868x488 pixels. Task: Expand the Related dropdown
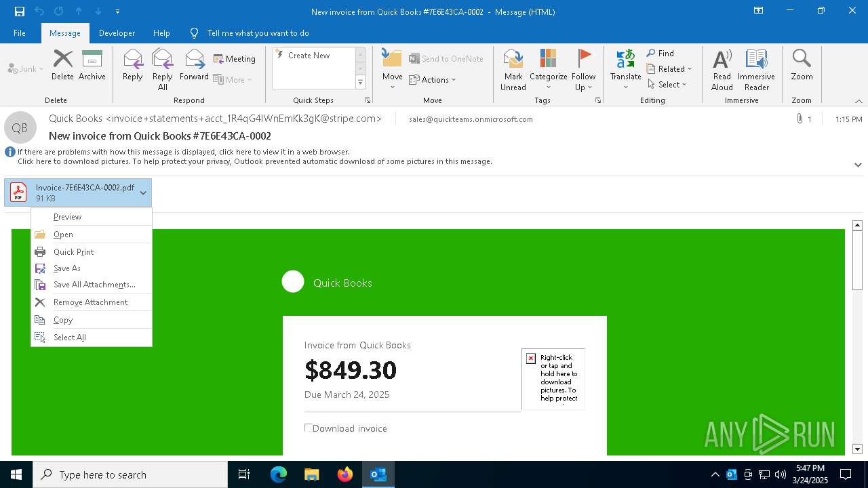pos(669,69)
